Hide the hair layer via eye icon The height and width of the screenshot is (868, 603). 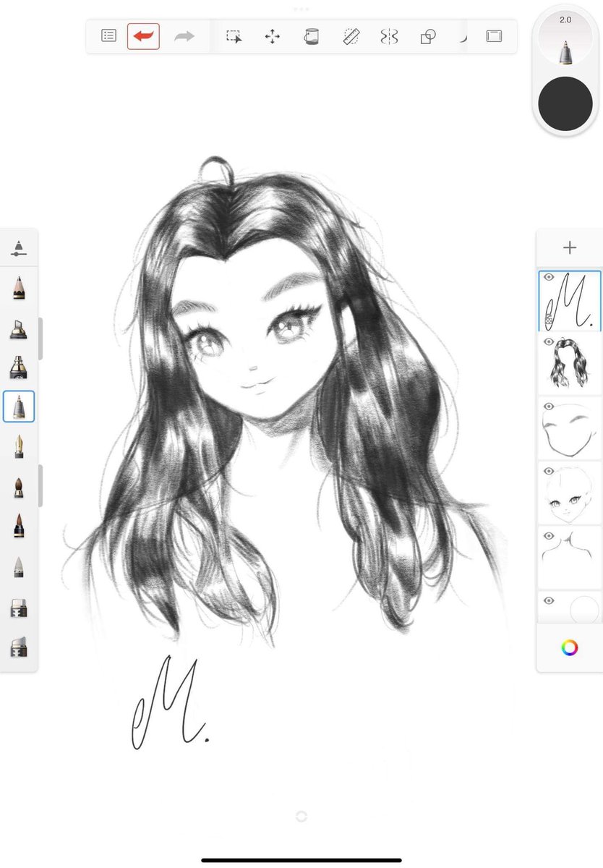[549, 341]
